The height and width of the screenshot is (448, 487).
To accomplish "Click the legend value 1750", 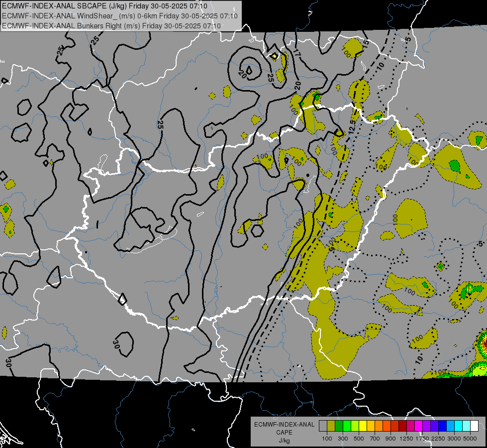I will (422, 439).
